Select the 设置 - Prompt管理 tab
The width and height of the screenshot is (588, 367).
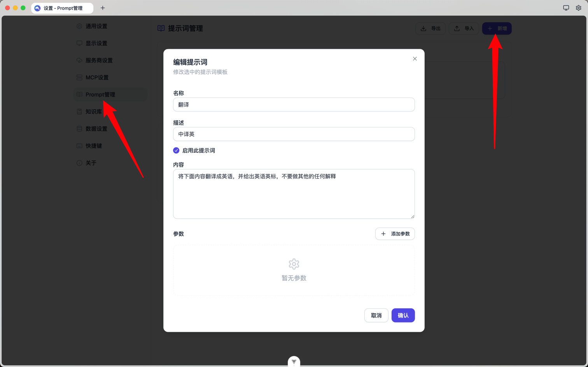click(62, 8)
